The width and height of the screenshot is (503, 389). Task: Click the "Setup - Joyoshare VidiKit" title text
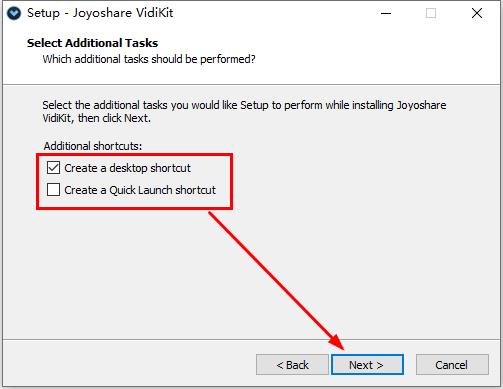(100, 13)
